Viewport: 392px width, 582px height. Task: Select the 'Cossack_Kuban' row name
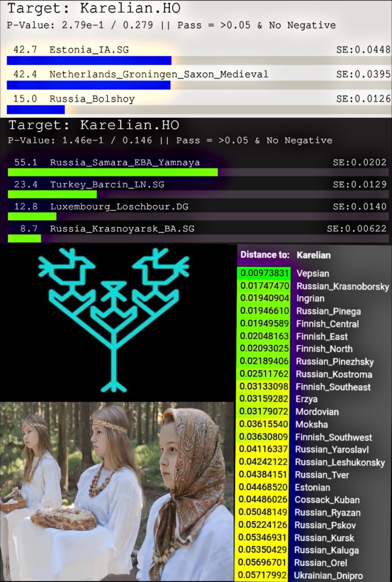(x=327, y=500)
